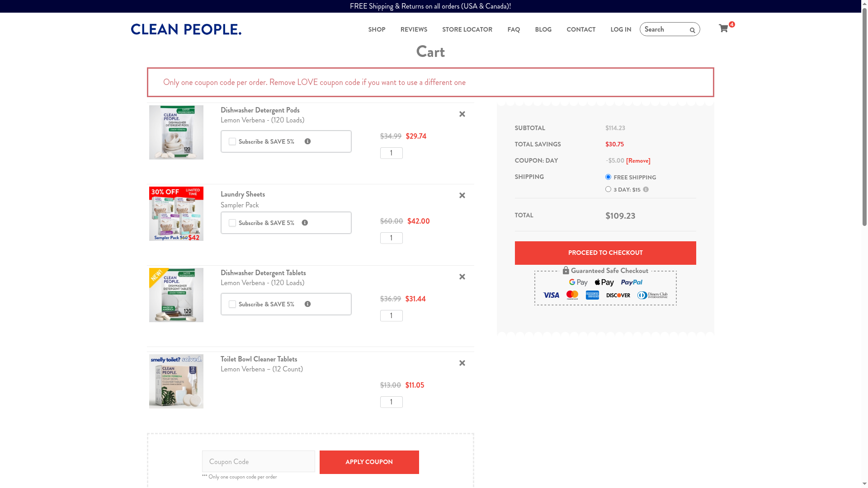Go to Store Locator
868x488 pixels.
click(467, 29)
